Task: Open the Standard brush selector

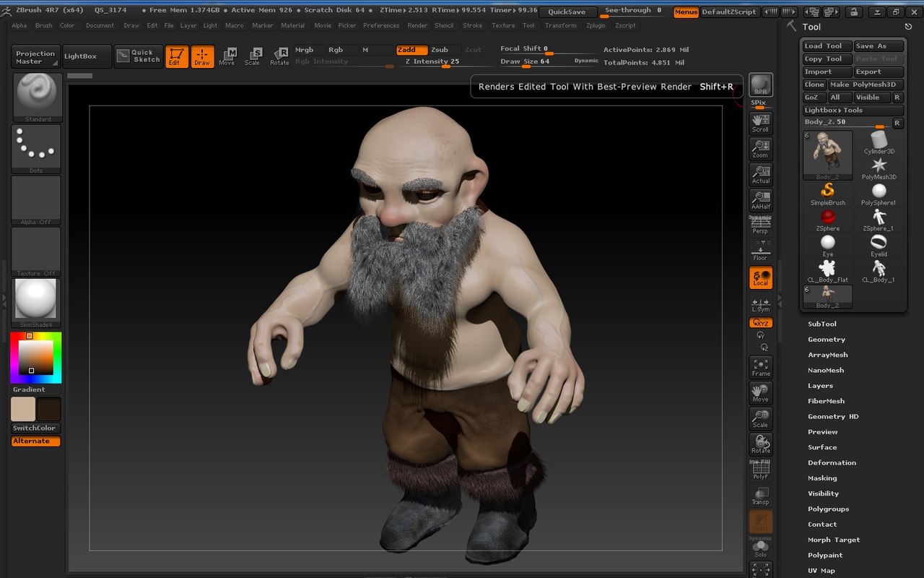Action: tap(37, 98)
